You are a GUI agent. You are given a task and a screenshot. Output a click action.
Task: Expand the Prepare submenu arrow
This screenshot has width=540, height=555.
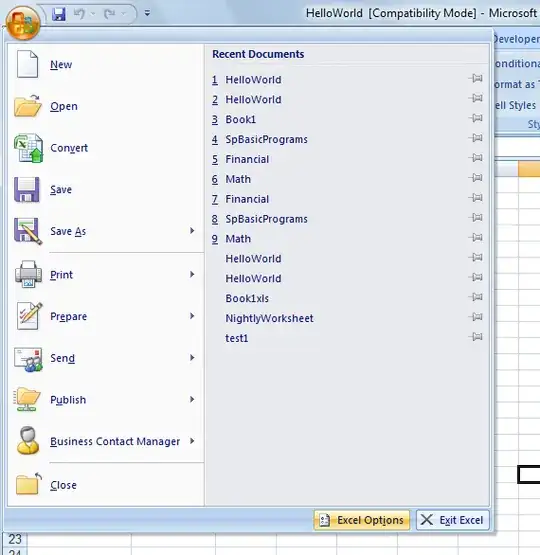click(192, 316)
